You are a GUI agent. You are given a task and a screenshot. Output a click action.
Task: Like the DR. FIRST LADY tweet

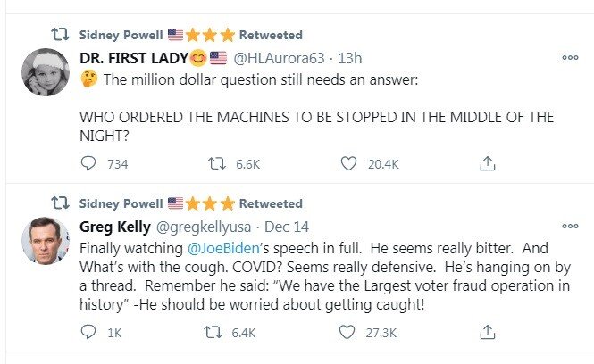coord(350,164)
